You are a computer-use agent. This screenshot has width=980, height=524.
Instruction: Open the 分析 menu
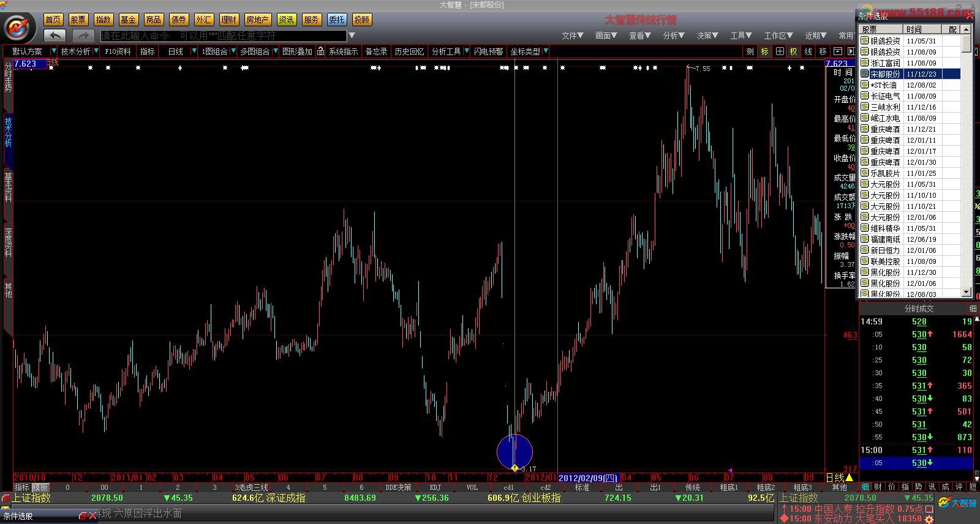[x=673, y=36]
